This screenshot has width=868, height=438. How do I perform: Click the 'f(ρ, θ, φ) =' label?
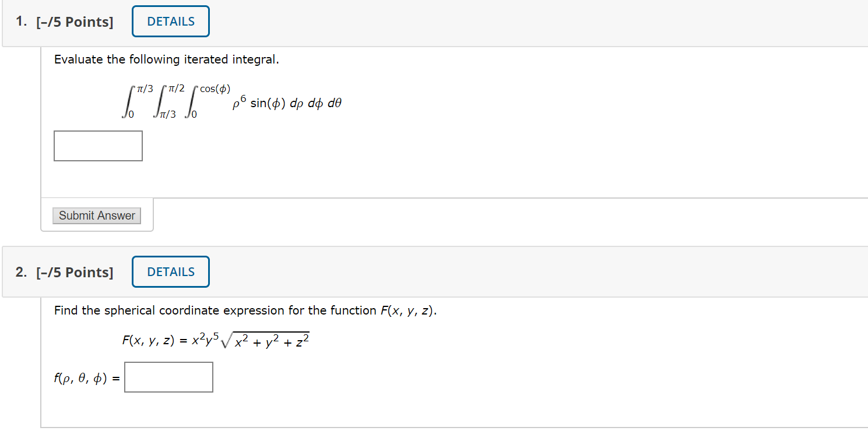87,378
